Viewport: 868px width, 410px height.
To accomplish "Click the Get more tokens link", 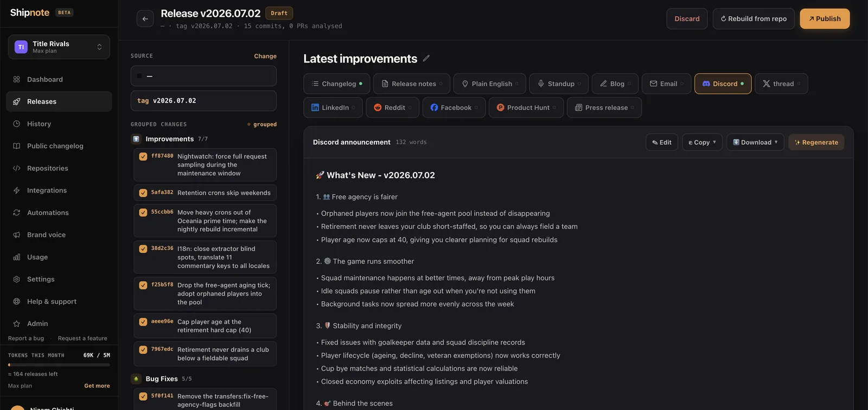I will [x=97, y=386].
